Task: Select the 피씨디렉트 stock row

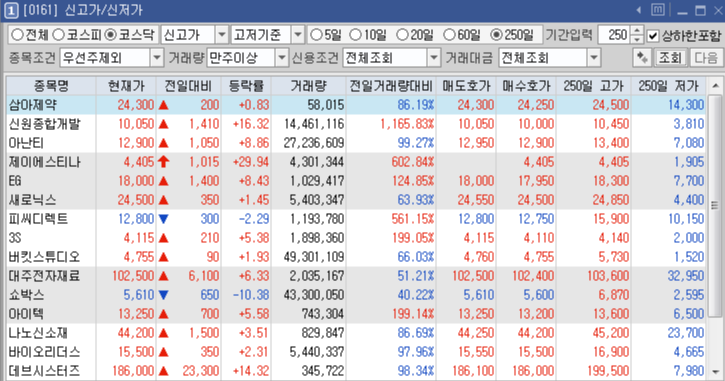Action: pyautogui.click(x=356, y=219)
